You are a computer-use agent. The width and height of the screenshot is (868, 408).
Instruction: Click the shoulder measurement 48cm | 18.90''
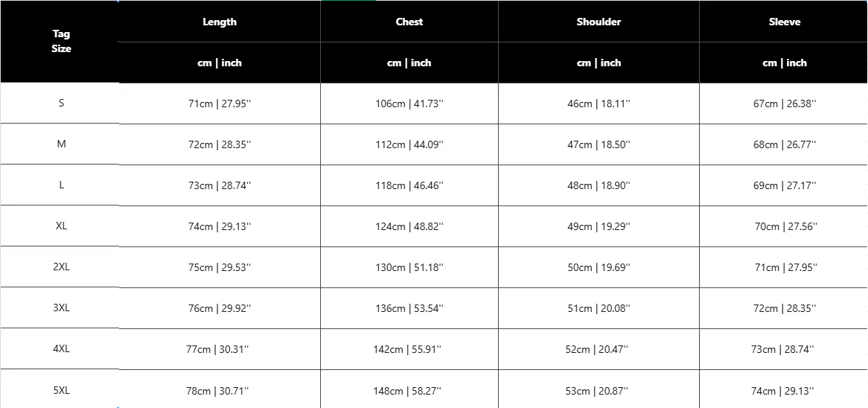point(599,185)
